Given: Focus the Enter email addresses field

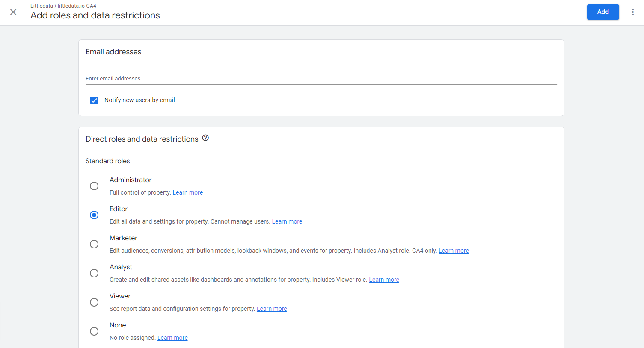Looking at the screenshot, I should 321,79.
